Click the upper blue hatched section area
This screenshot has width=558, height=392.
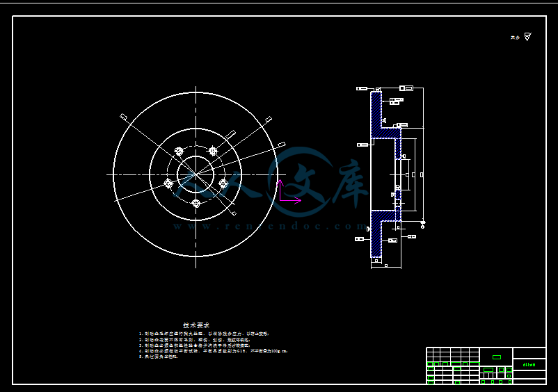376,115
